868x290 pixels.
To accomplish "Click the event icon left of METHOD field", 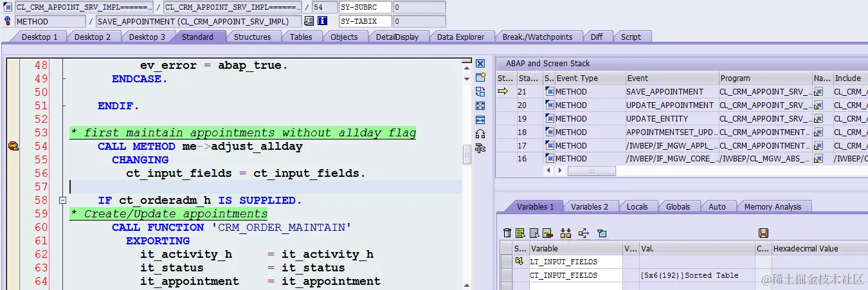I will [x=7, y=21].
